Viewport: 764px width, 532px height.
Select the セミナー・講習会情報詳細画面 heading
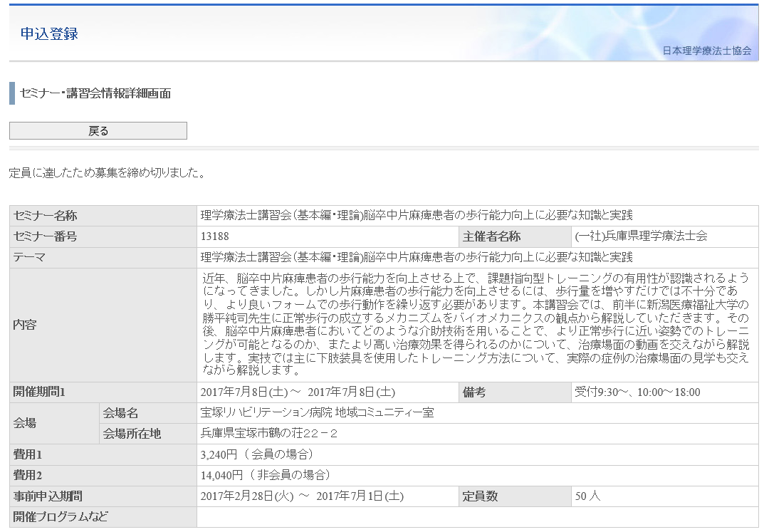click(x=95, y=93)
